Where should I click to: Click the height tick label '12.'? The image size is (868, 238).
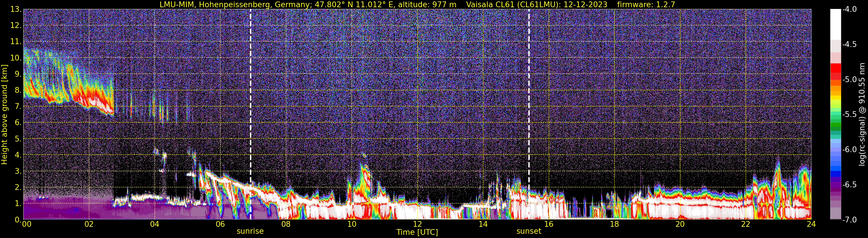[x=16, y=26]
